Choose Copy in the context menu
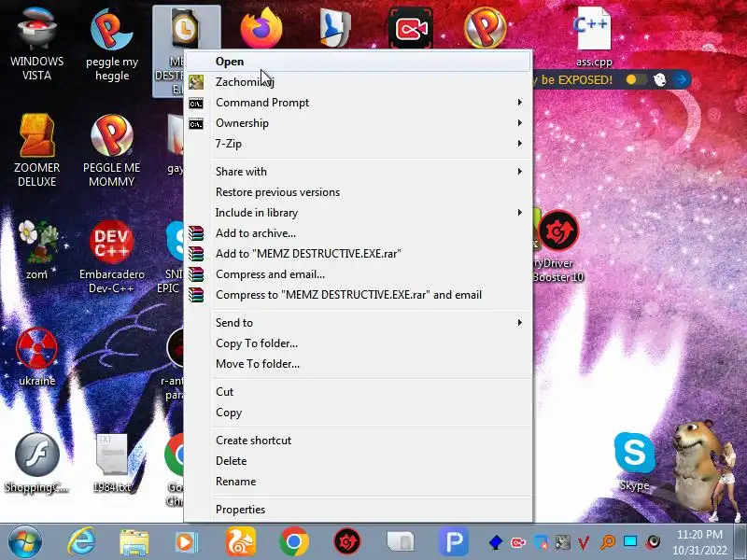 359,413
